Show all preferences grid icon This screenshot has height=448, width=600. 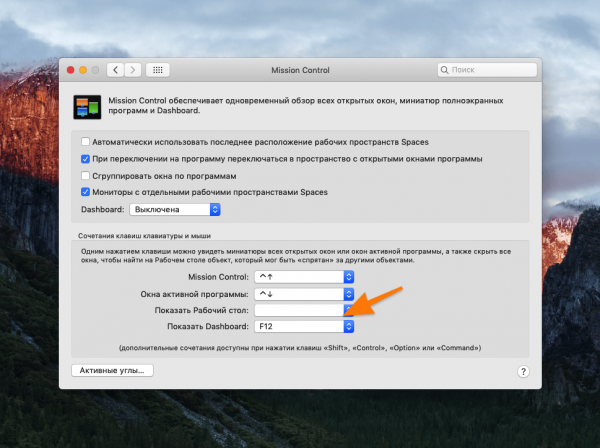click(x=158, y=70)
